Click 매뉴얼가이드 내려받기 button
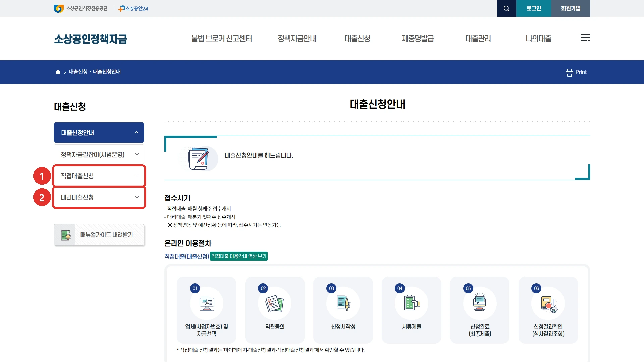Viewport: 644px width, 362px height. 99,235
